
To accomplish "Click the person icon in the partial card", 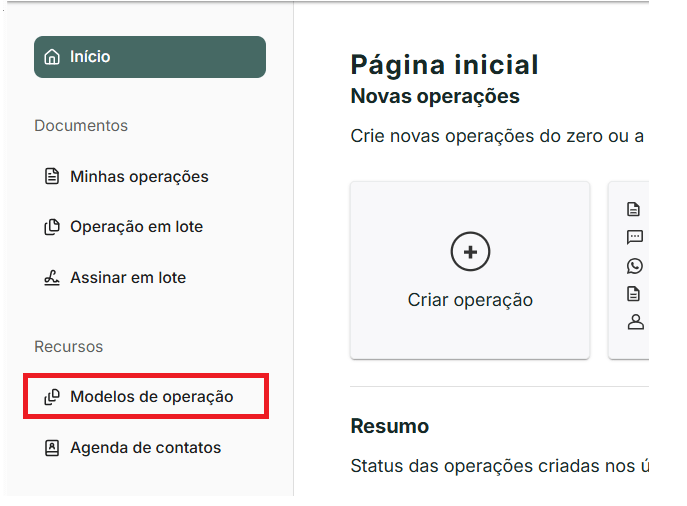I will point(634,322).
